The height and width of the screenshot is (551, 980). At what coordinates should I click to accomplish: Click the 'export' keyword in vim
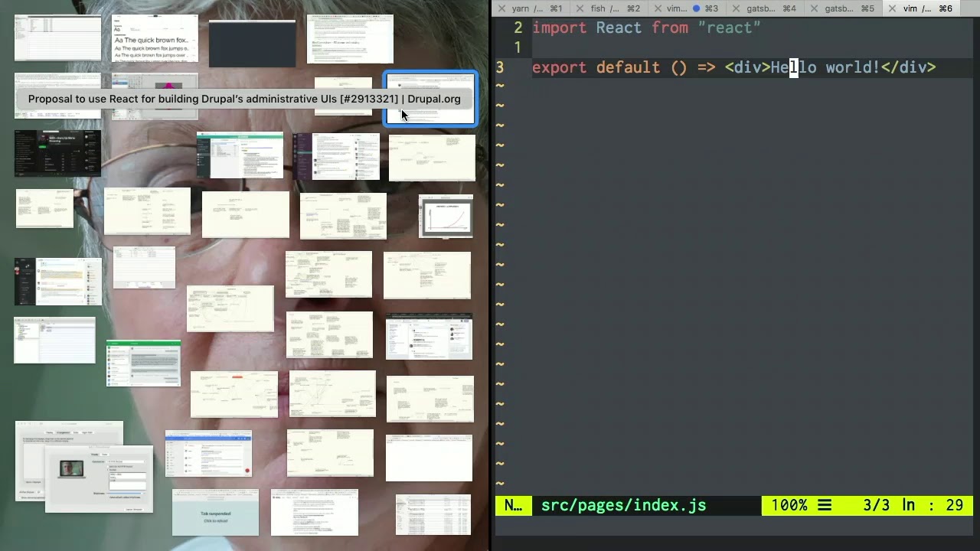[560, 67]
